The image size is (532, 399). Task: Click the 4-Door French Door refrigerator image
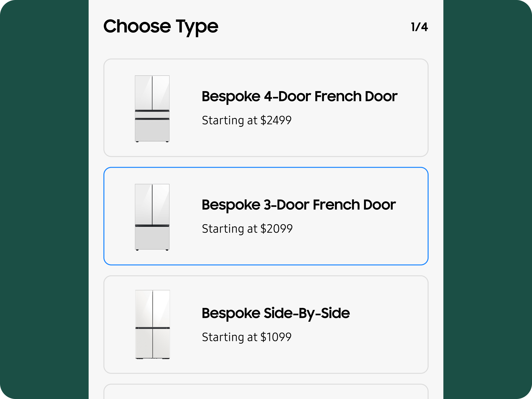152,109
